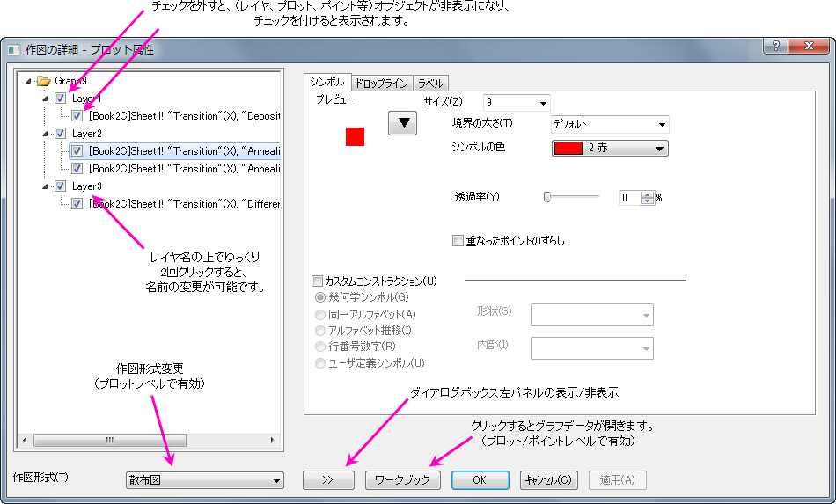Open the symbol preview gallery dropdown button
Screen dimensions: 836x504
point(402,123)
